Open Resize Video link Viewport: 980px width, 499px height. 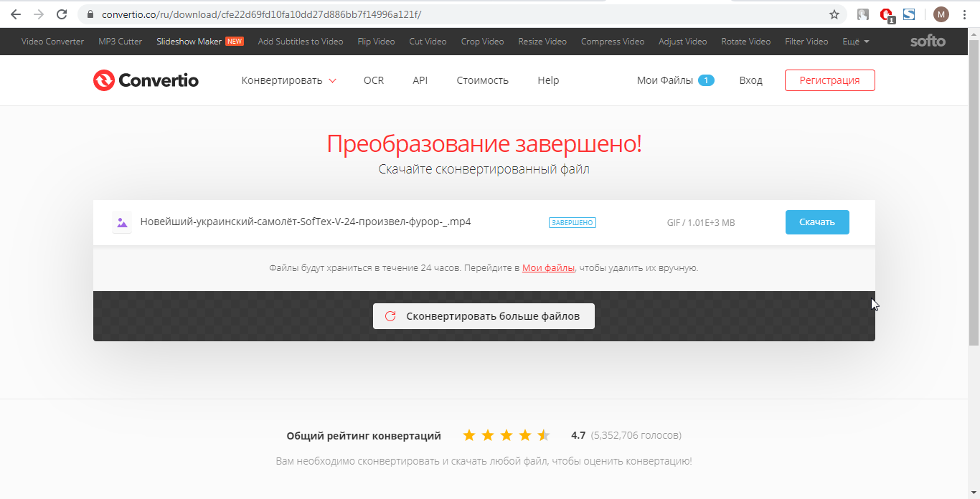542,42
